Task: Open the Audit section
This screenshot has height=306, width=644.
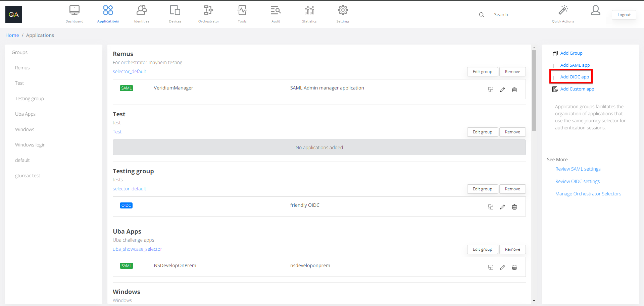Action: click(275, 13)
